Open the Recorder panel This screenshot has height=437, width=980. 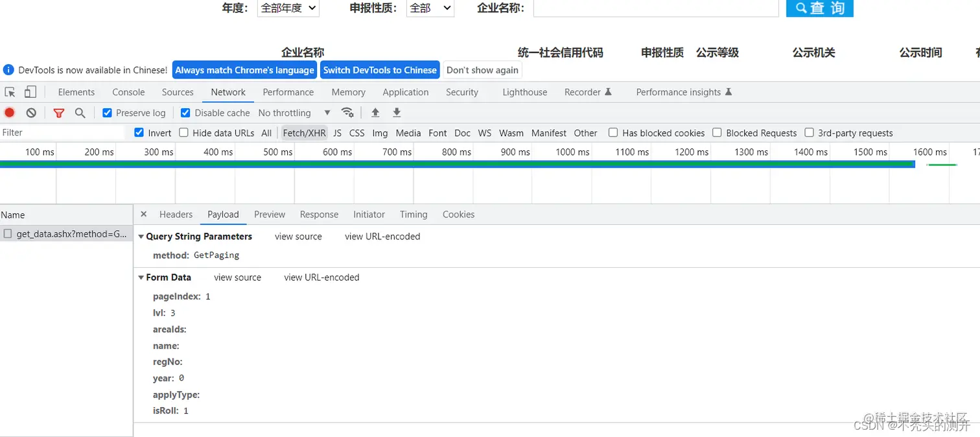(x=588, y=92)
